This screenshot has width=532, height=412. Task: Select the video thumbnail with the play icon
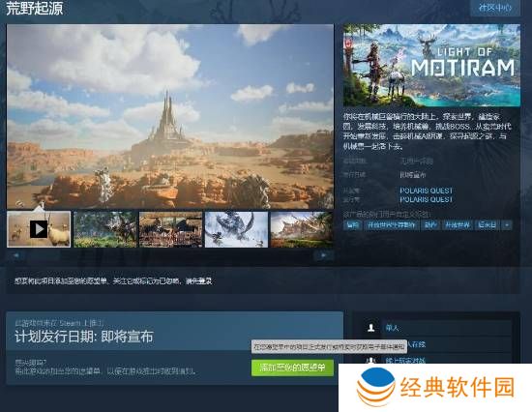[x=39, y=229]
